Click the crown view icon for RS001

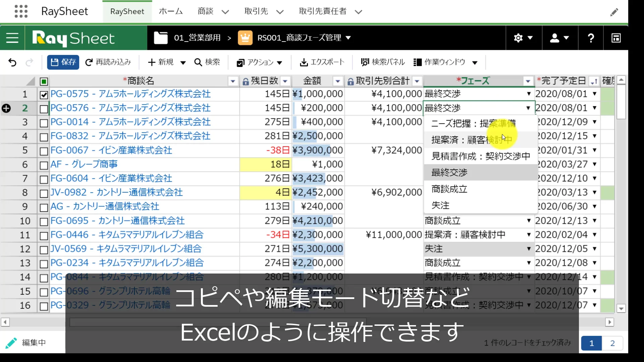(245, 38)
